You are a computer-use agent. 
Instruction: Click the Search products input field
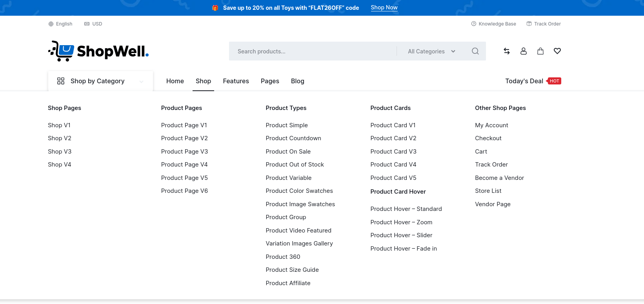(313, 51)
